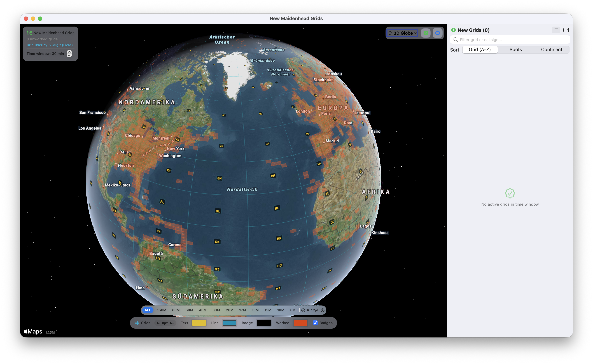The height and width of the screenshot is (364, 593).
Task: Open the 3D Globe map style dropdown
Action: click(x=403, y=33)
